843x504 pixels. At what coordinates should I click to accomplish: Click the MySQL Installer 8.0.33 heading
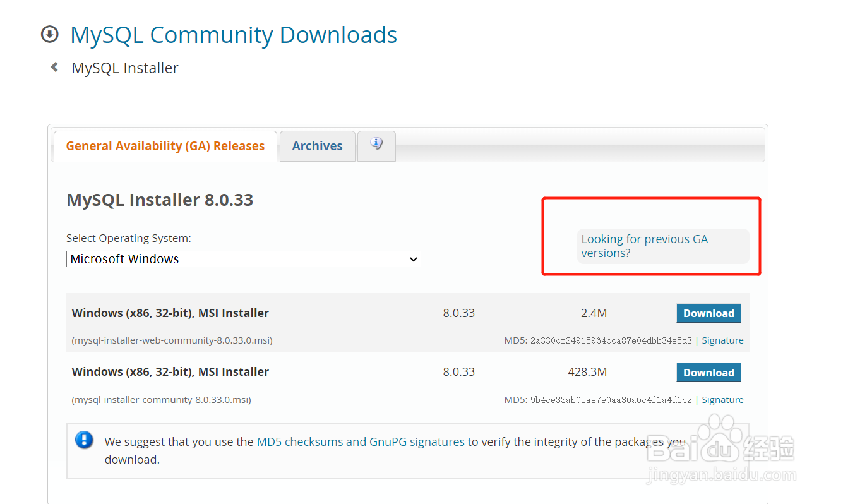tap(160, 200)
